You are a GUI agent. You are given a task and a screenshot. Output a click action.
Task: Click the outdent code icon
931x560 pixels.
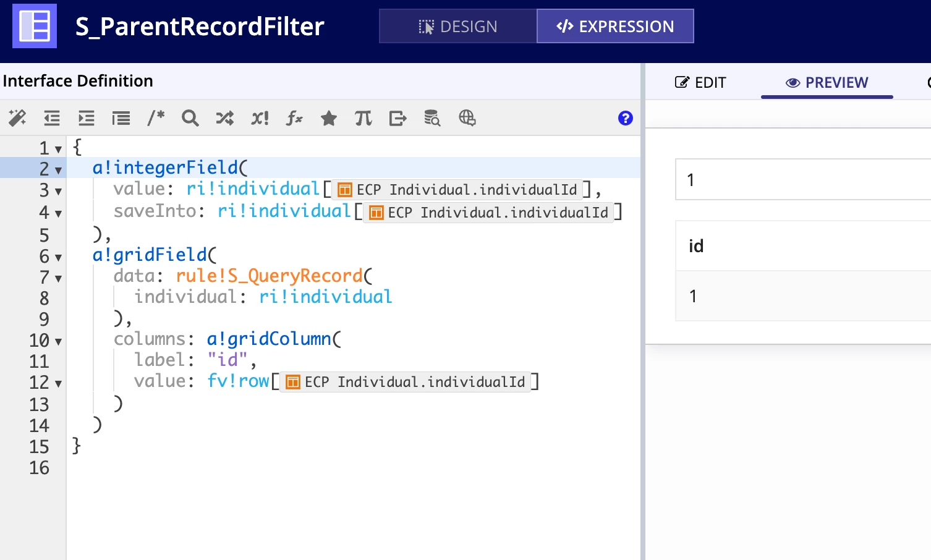tap(52, 117)
